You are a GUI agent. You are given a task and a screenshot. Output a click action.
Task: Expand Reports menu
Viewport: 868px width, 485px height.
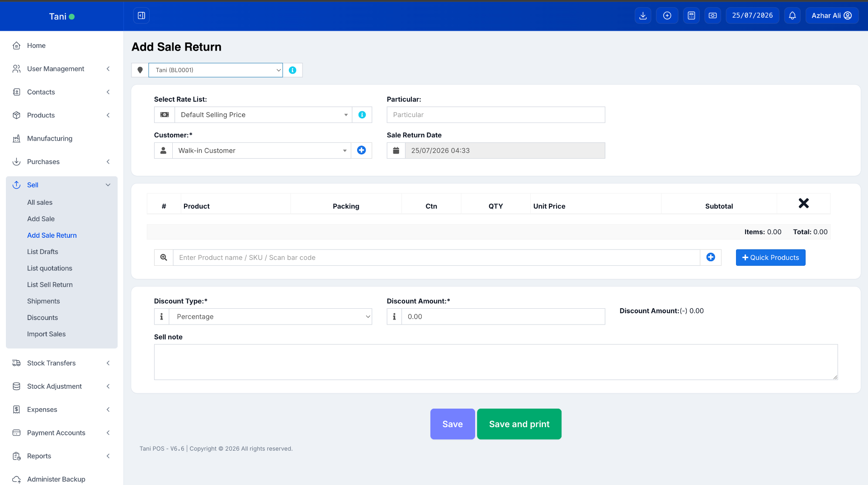(x=61, y=456)
